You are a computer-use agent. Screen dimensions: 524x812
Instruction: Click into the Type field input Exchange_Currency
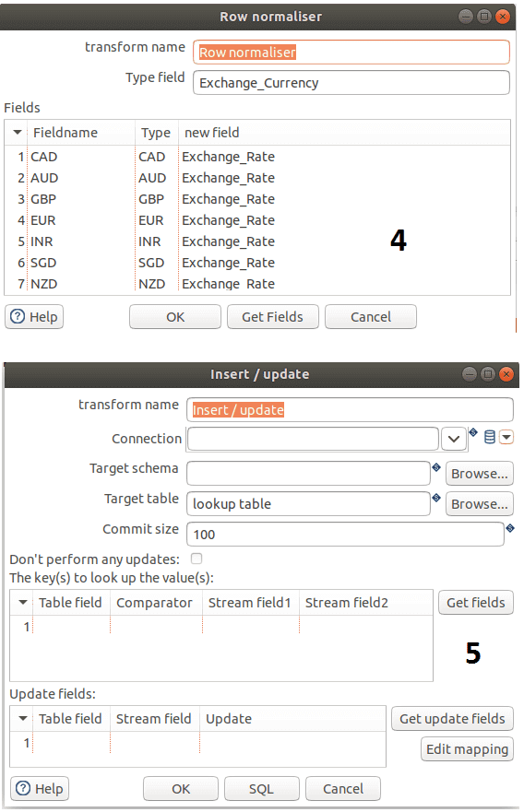[351, 82]
